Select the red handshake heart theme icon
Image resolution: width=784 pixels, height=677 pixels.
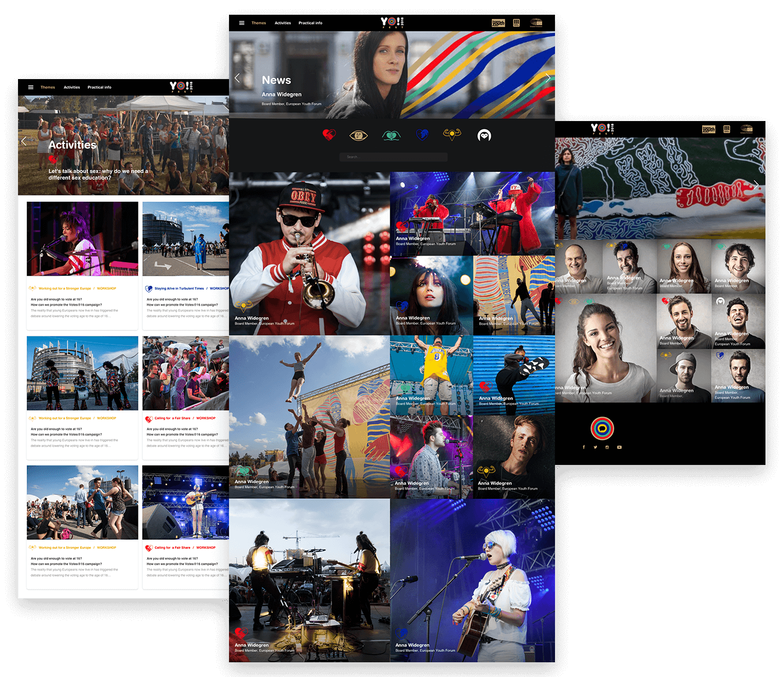coord(329,135)
